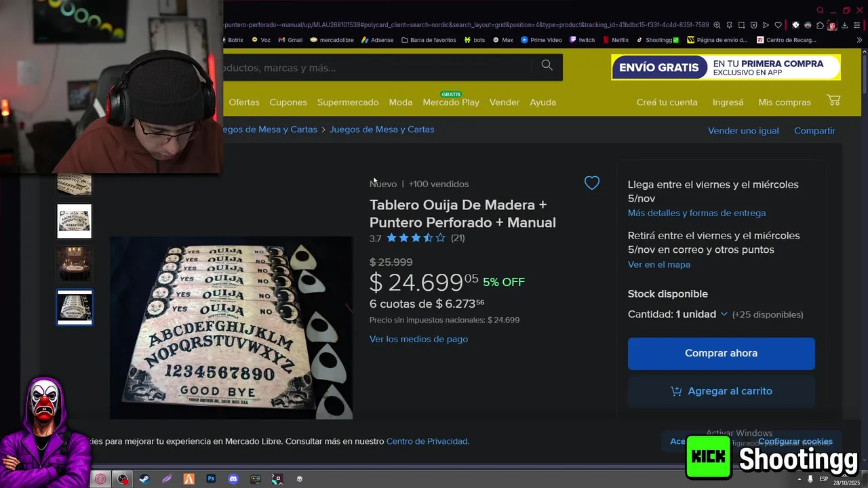Viewport: 868px width, 488px height.
Task: Open Ver los medios de pago link
Action: pos(418,339)
